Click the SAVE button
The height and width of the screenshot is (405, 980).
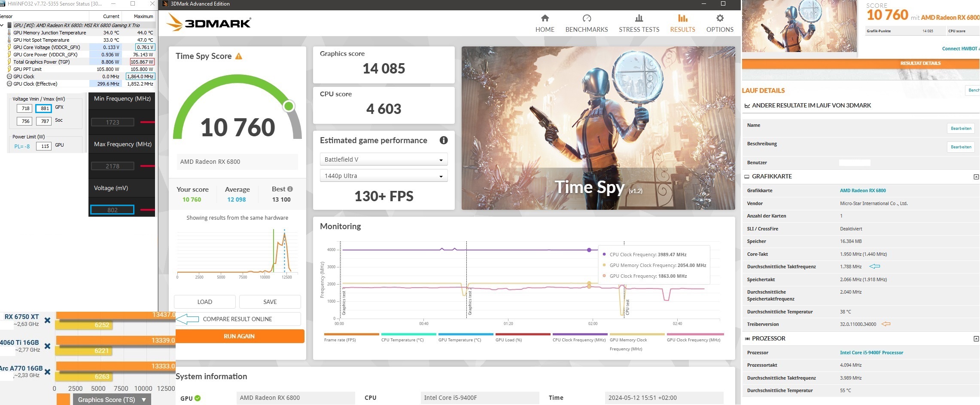tap(270, 302)
